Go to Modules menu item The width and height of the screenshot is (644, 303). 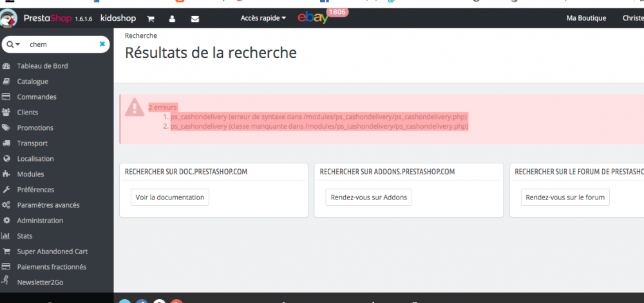30,174
